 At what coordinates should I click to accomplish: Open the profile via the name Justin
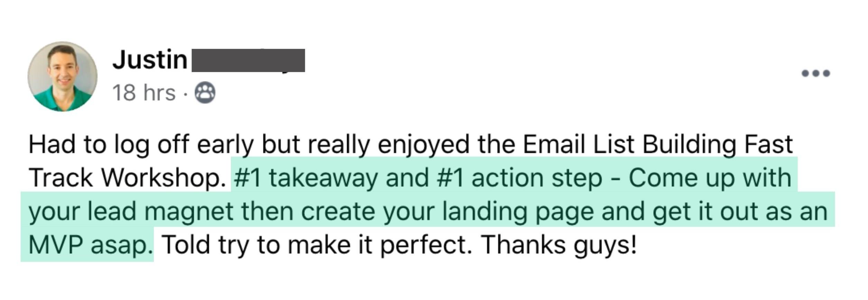tap(150, 60)
